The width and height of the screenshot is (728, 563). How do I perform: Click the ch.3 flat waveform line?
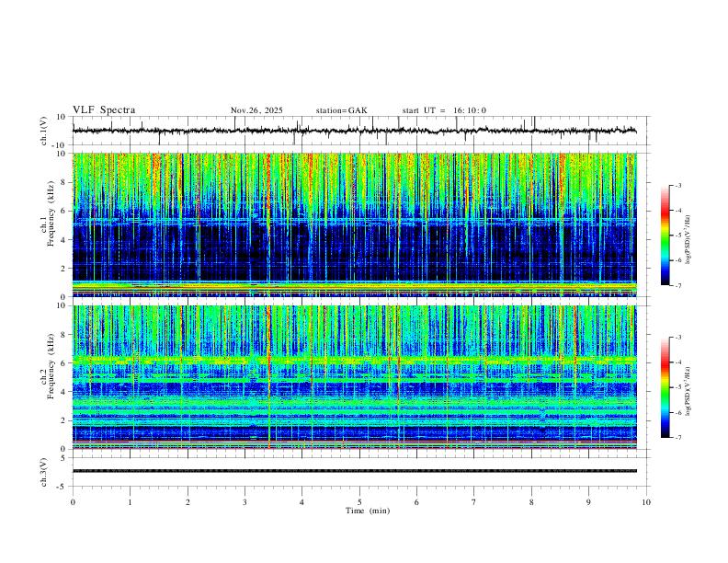(x=354, y=471)
